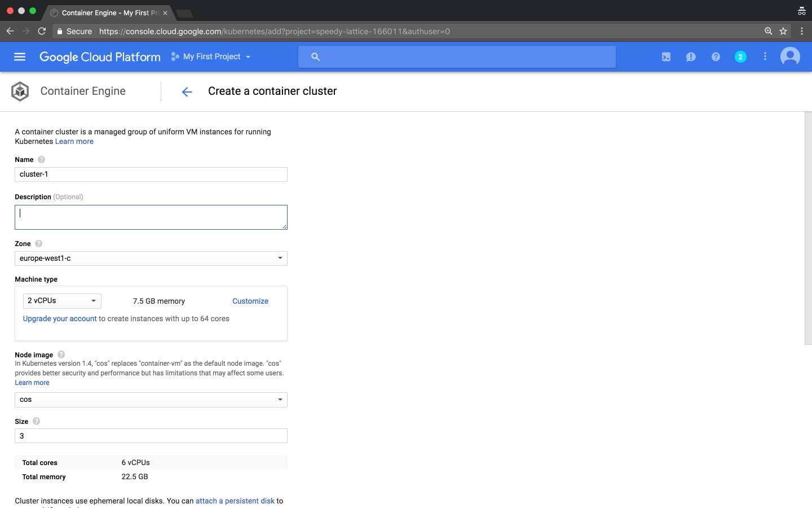Focus the Cloud Platform search field
Image resolution: width=812 pixels, height=508 pixels.
pos(457,56)
